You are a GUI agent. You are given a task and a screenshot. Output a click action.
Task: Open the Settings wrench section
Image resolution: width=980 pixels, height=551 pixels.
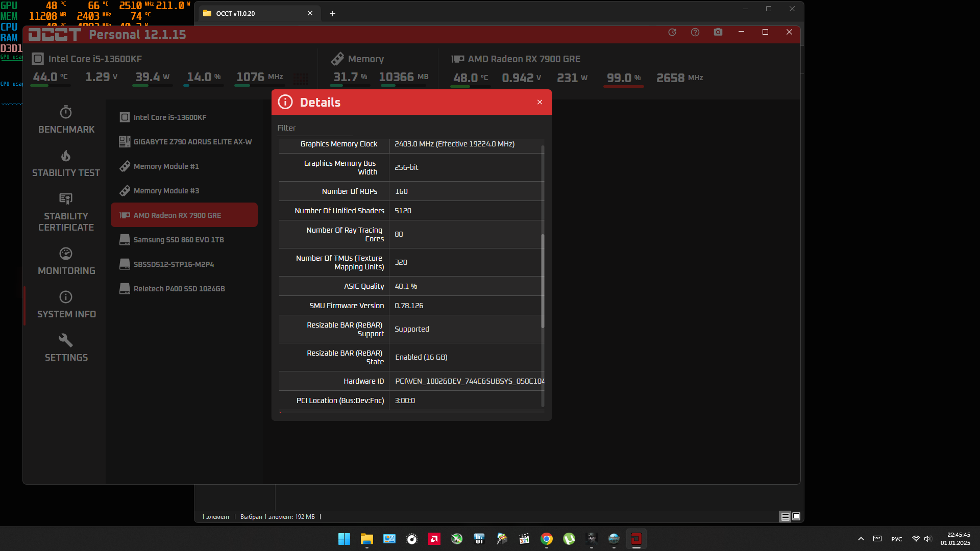tap(66, 340)
